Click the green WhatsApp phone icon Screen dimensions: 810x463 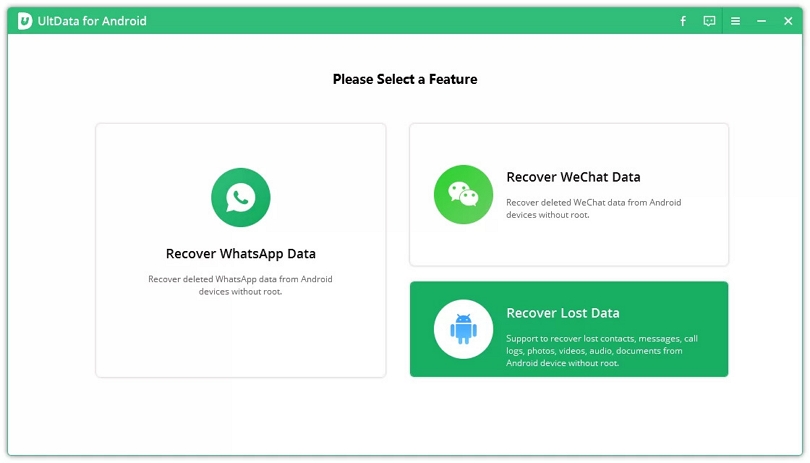click(x=241, y=197)
